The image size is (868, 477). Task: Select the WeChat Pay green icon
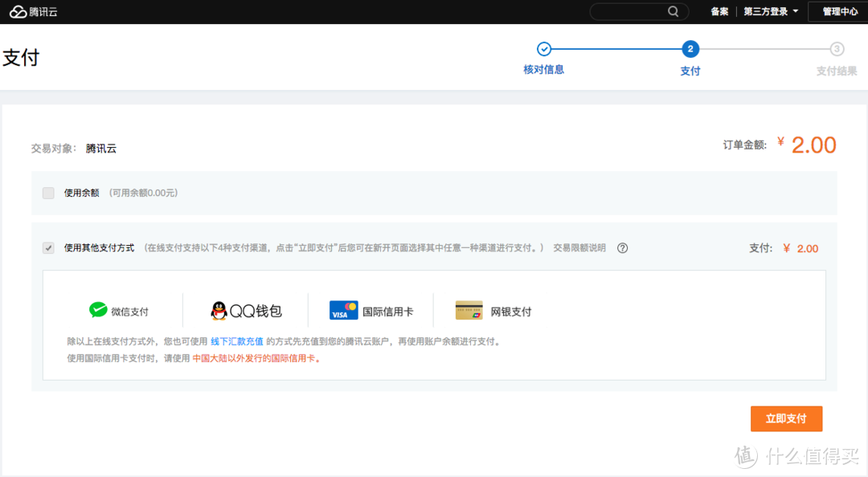98,310
